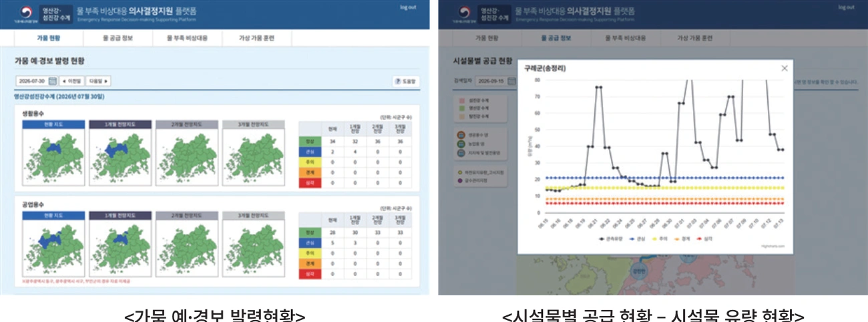Go to previous day with 이전일 button

(72, 81)
